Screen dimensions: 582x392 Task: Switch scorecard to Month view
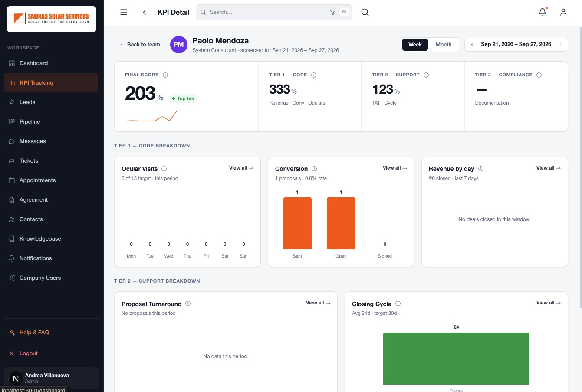coord(444,45)
